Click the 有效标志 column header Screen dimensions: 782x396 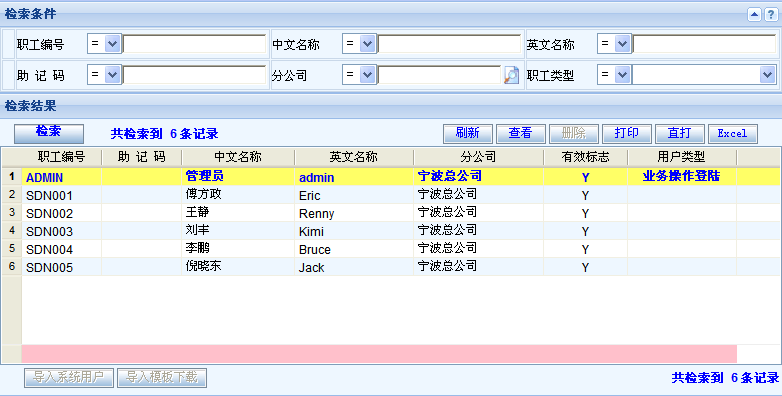tap(586, 157)
